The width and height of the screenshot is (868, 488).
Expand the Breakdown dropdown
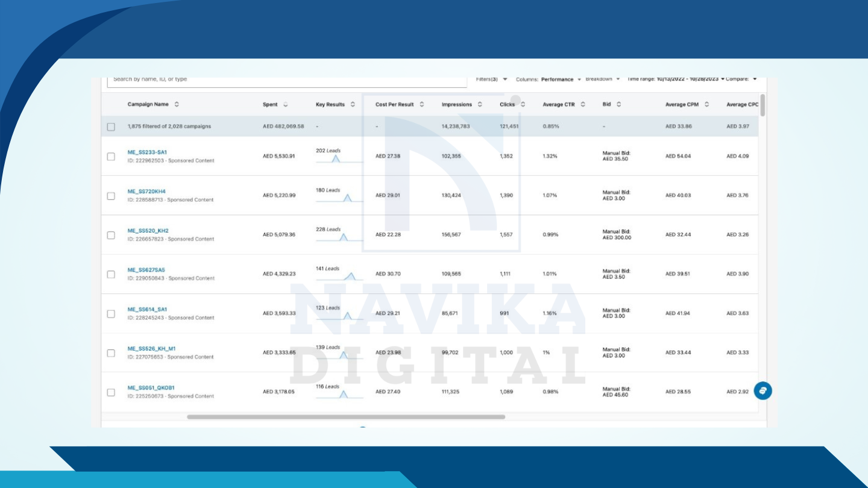(x=602, y=79)
